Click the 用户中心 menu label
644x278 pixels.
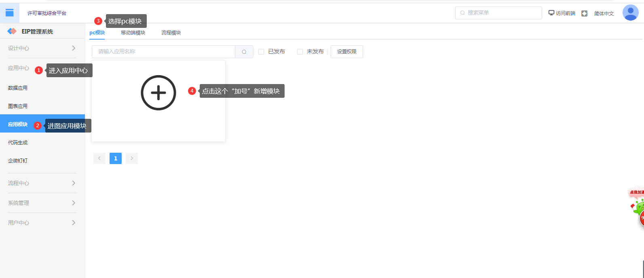click(x=19, y=223)
